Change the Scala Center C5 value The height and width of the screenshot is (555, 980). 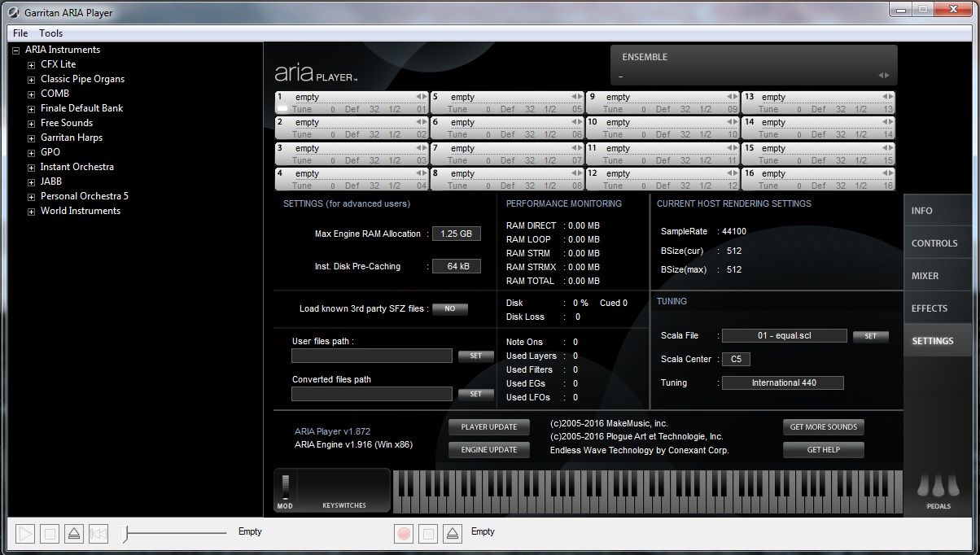[x=736, y=359]
